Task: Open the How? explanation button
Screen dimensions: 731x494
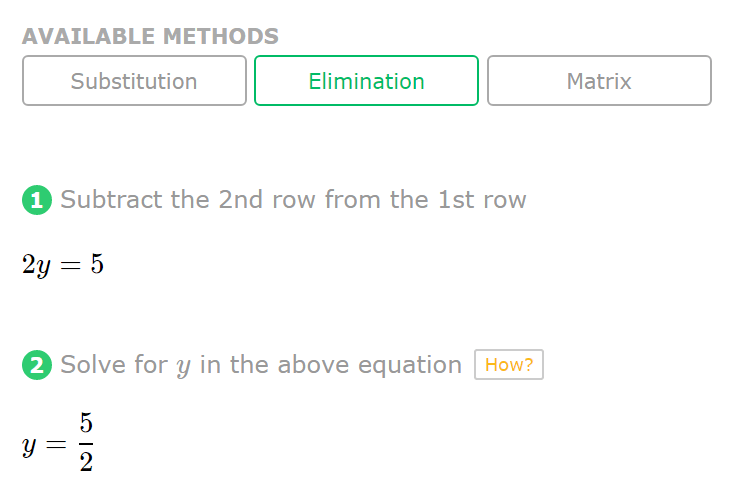Action: (x=509, y=364)
